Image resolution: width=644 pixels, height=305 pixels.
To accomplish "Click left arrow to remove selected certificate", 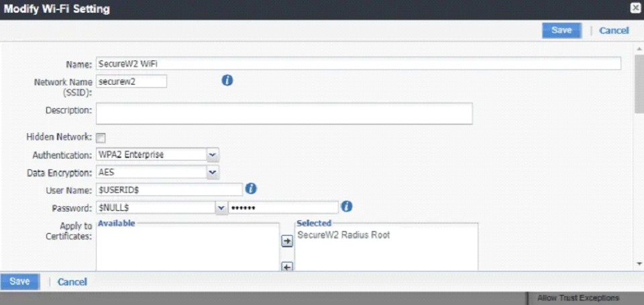I will pyautogui.click(x=286, y=267).
